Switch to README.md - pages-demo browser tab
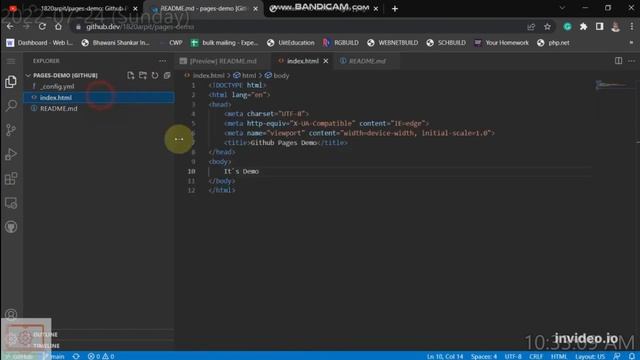The width and height of the screenshot is (640, 360). click(204, 9)
